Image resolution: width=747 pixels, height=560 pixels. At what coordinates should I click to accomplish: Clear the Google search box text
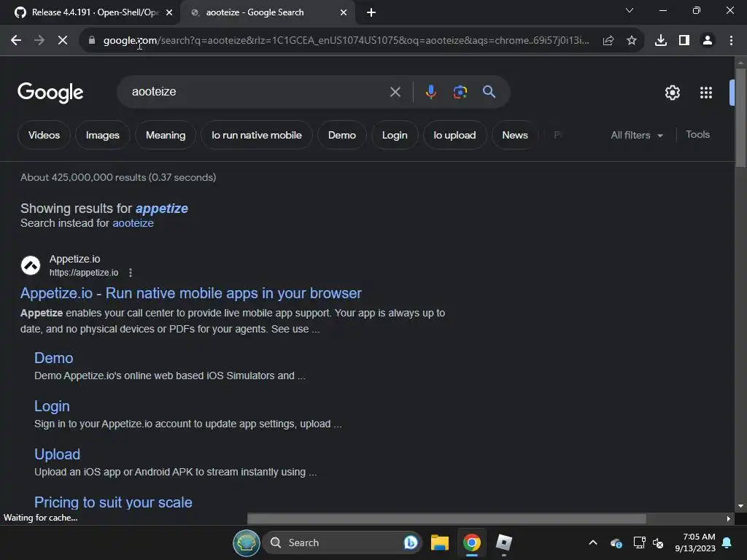click(x=395, y=92)
